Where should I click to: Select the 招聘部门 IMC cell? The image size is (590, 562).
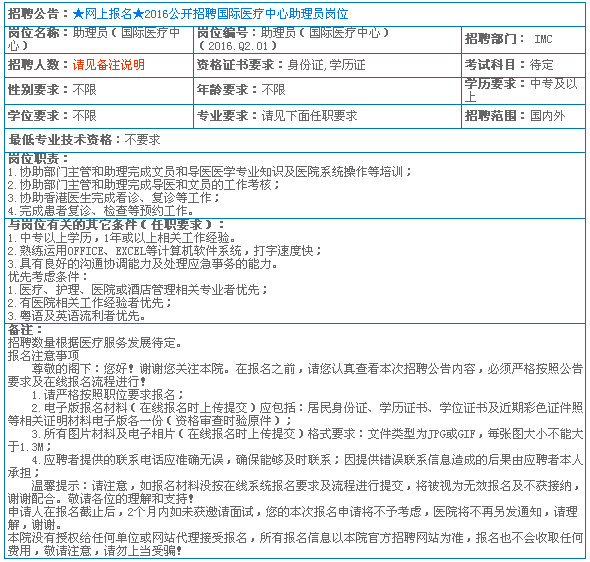[523, 40]
